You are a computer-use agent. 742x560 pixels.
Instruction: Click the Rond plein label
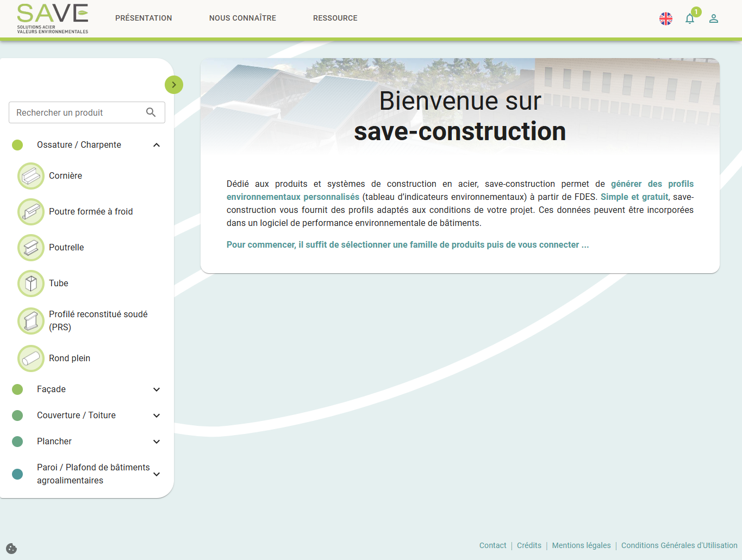point(70,358)
